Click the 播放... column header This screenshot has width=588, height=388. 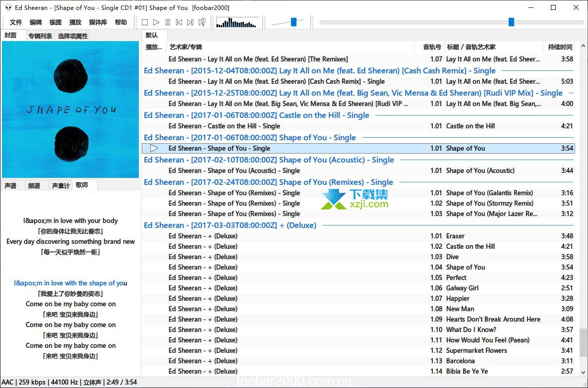click(x=154, y=47)
